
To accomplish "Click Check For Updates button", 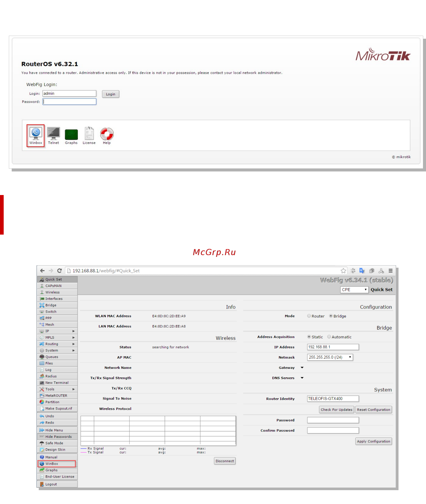I will pyautogui.click(x=336, y=410).
